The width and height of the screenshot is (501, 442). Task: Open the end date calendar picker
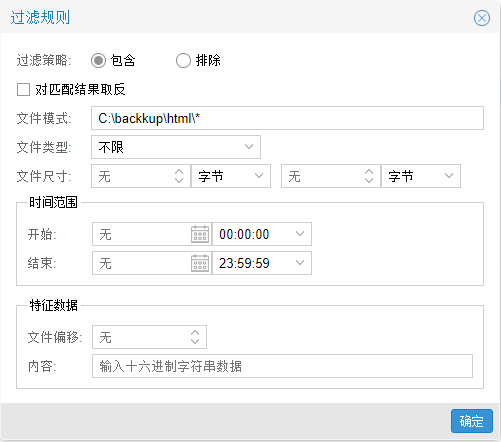[x=200, y=263]
